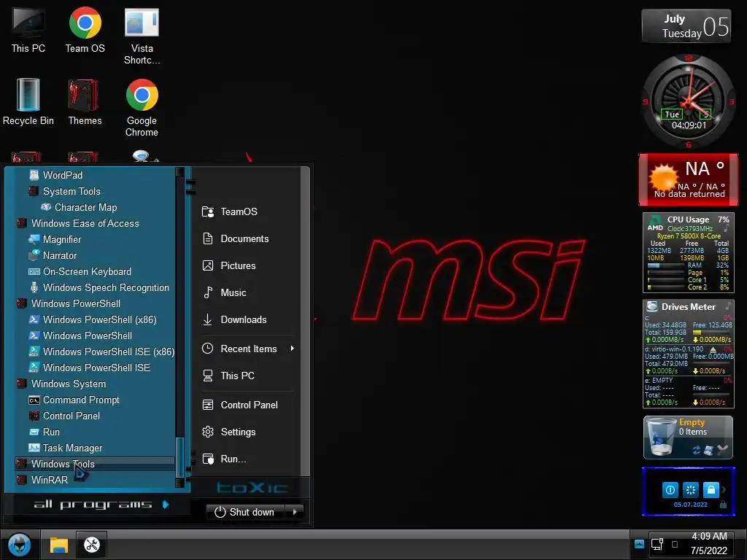Click the weather gadget sun icon
This screenshot has height=560, width=747.
click(662, 177)
